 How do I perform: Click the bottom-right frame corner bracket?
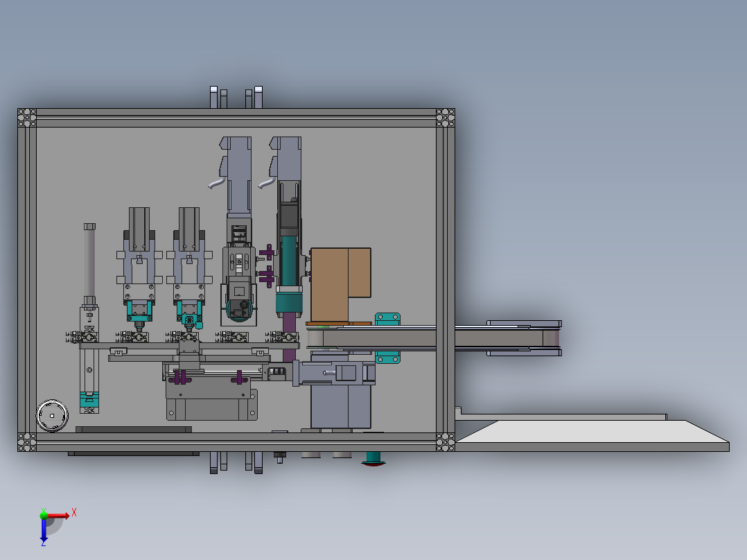click(446, 441)
